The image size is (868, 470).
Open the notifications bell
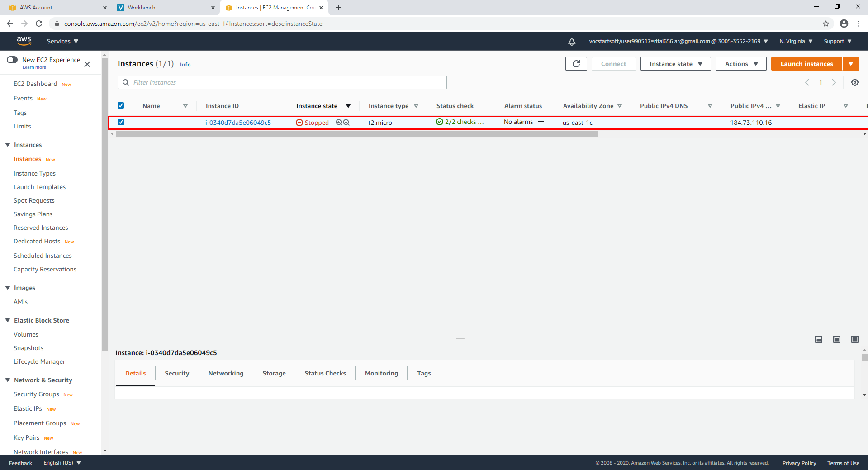tap(572, 41)
